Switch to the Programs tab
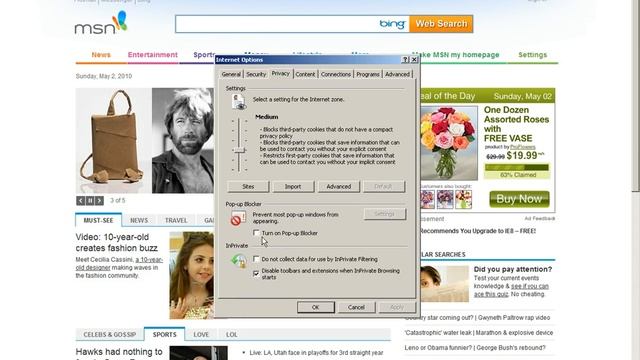 pyautogui.click(x=368, y=74)
